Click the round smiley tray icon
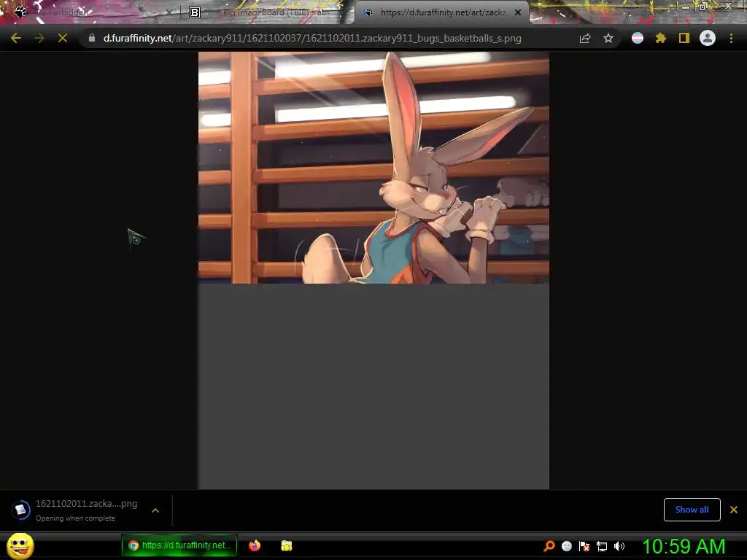The image size is (747, 560). 566,546
